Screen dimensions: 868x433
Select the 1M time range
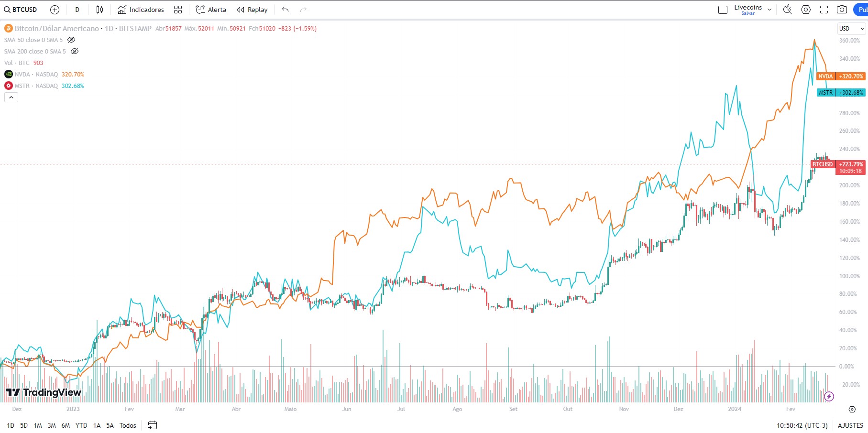[x=38, y=425]
